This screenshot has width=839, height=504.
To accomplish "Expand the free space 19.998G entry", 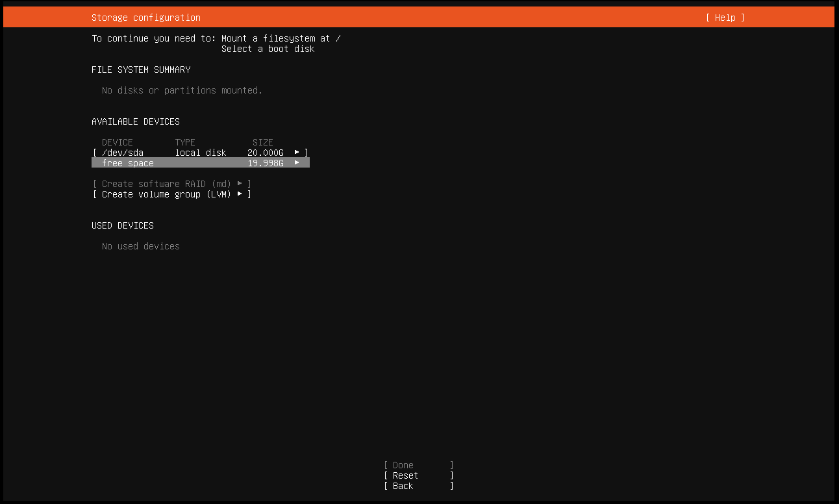I will point(201,163).
